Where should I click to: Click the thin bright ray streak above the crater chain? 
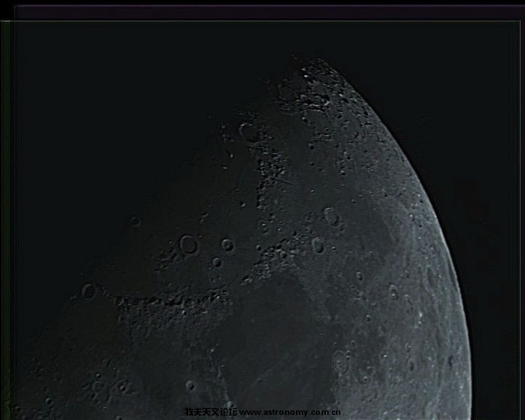tap(286, 188)
